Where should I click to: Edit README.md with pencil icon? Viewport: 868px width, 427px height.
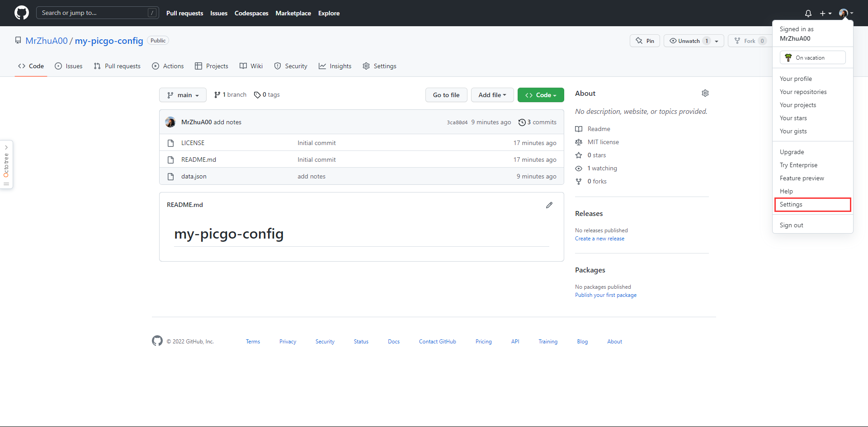(x=549, y=205)
